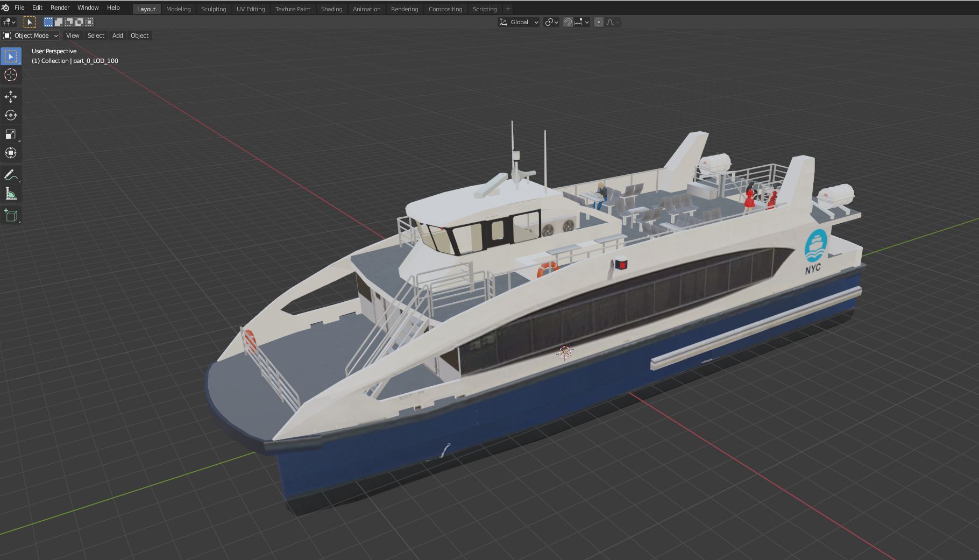Open the viewport Select menu

[x=96, y=36]
